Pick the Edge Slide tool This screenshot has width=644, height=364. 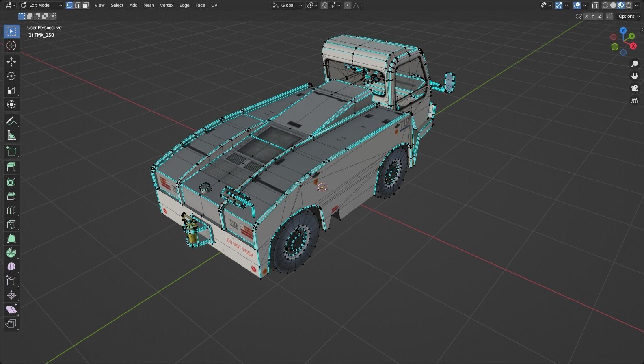[11, 281]
